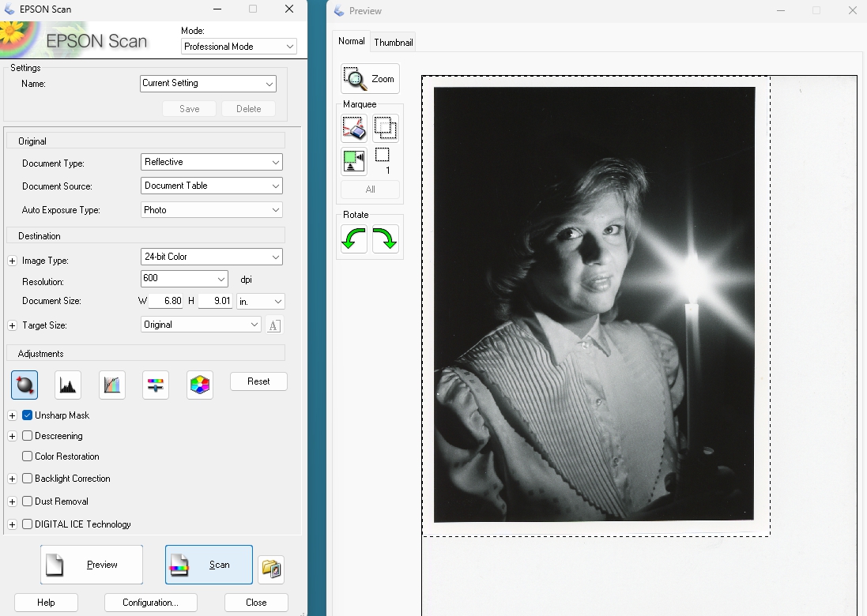Enable Color Restoration
This screenshot has height=616, width=867.
click(28, 456)
